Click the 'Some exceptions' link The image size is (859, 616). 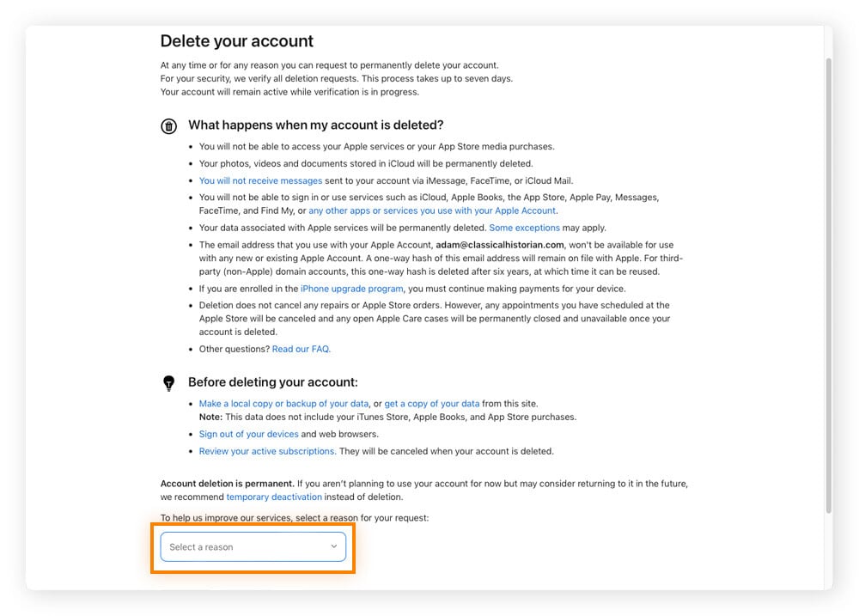[524, 229]
